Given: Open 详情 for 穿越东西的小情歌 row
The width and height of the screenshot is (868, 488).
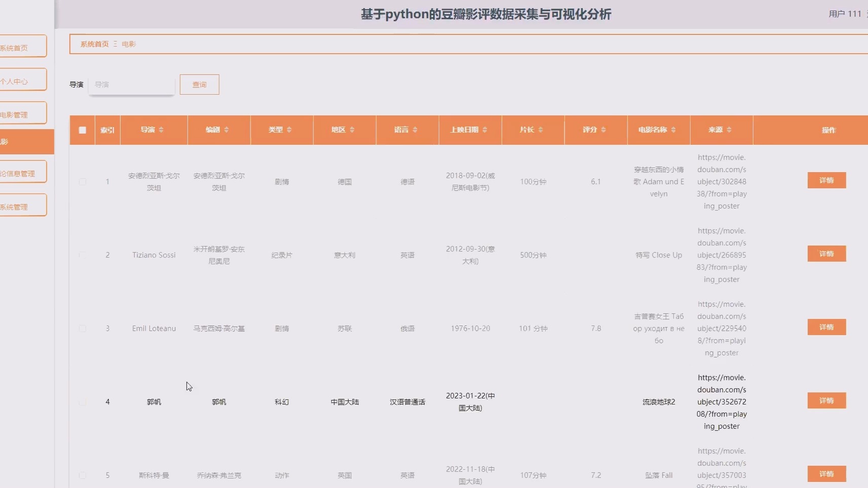Looking at the screenshot, I should pyautogui.click(x=826, y=180).
